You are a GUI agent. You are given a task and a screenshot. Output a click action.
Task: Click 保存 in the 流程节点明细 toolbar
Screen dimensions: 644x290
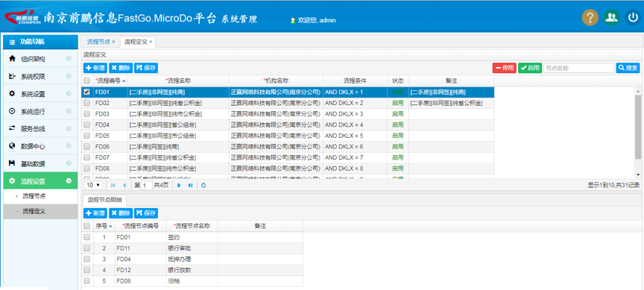pyautogui.click(x=146, y=213)
